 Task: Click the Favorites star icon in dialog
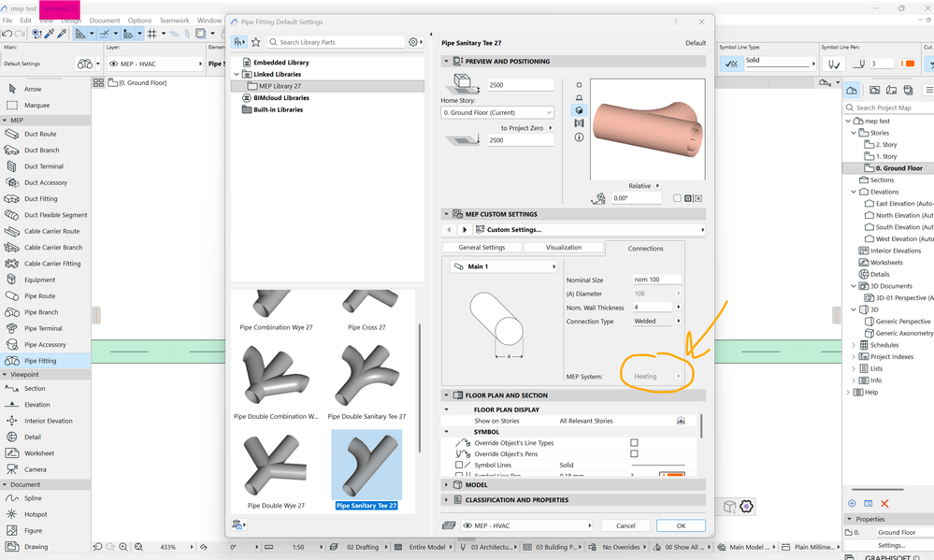(256, 42)
